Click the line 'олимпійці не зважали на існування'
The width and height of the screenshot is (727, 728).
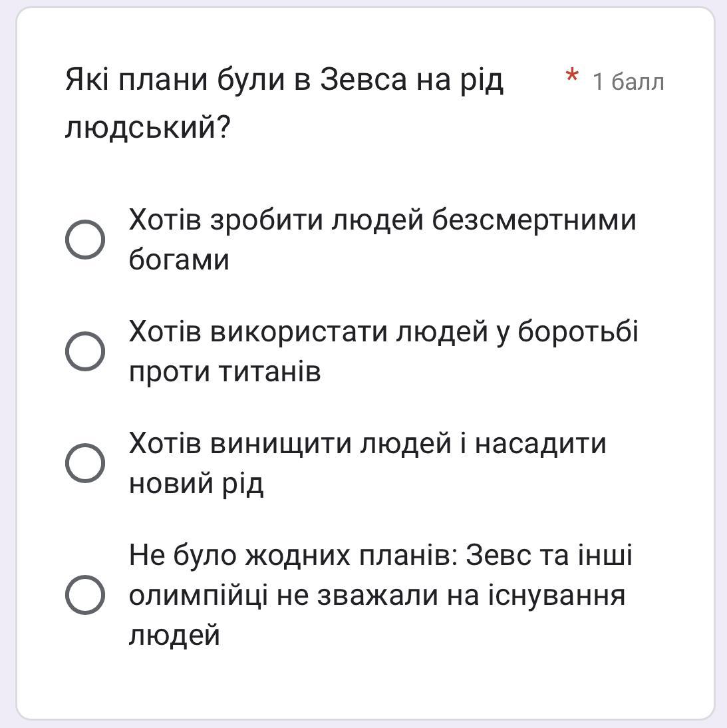coord(377,595)
